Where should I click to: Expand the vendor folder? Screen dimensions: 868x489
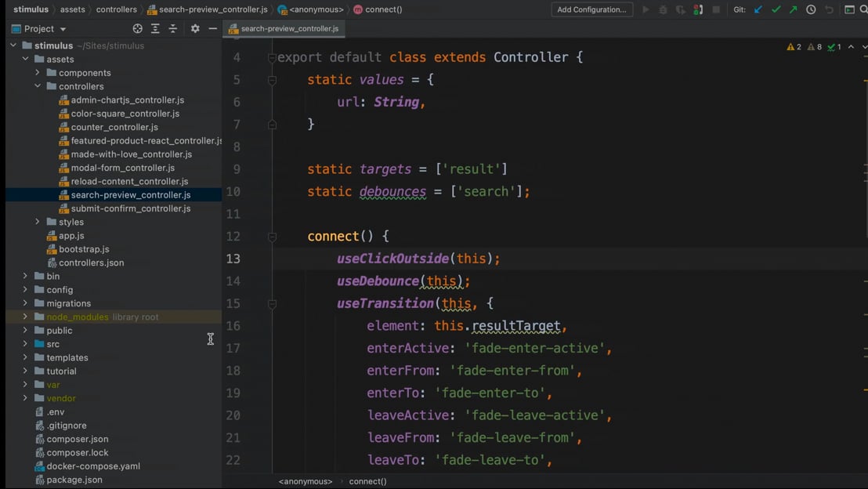coord(26,398)
